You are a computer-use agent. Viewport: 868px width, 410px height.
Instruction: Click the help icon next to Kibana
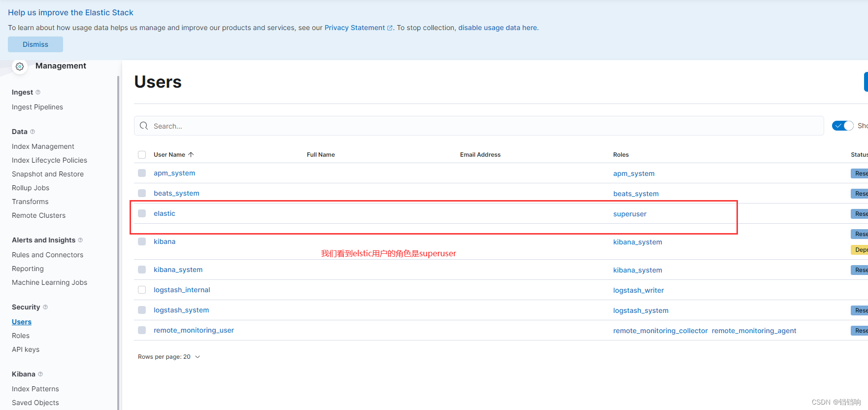click(x=40, y=374)
